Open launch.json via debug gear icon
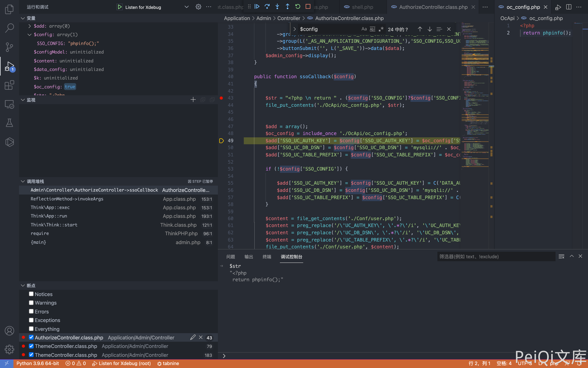 [x=198, y=7]
